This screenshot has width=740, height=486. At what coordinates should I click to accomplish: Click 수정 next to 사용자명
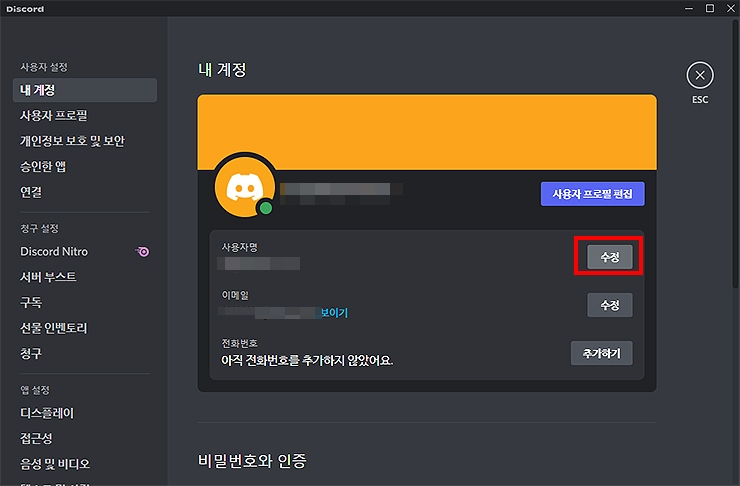click(610, 257)
